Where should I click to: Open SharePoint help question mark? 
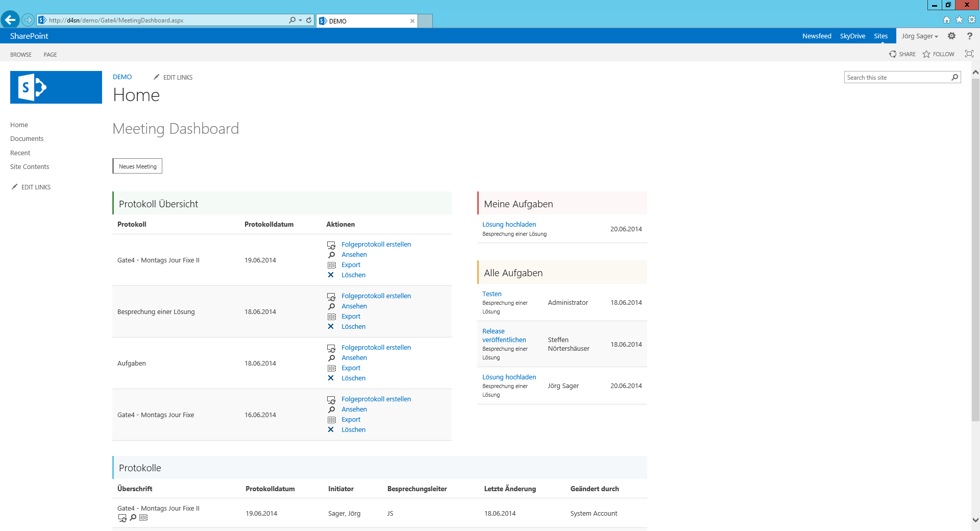[x=969, y=36]
